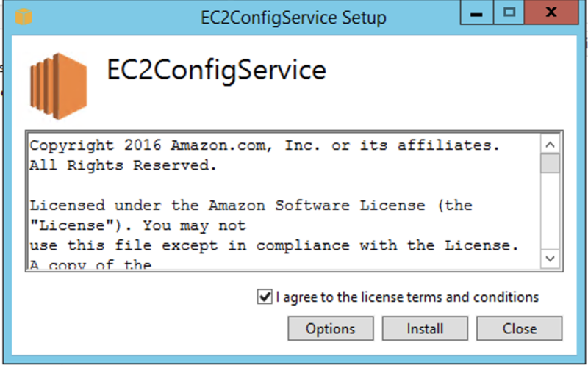This screenshot has height=365, width=588.
Task: Click the empty scrollbar track below the thumb
Action: [x=550, y=213]
